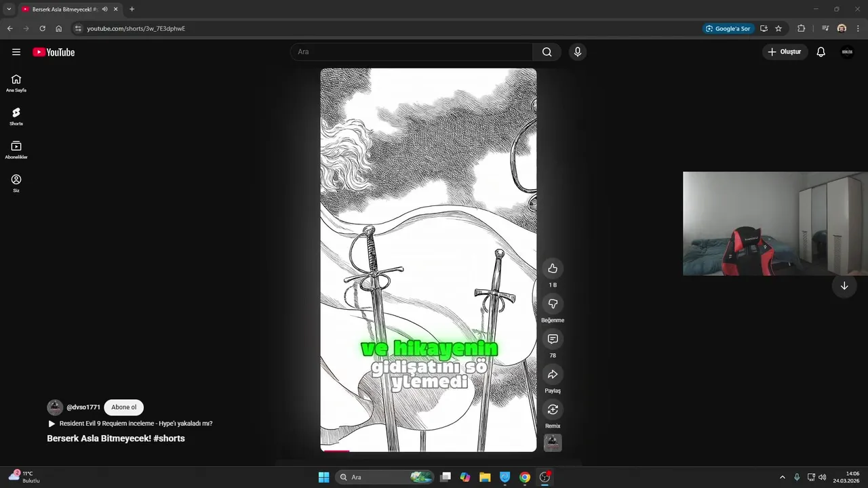
Task: Install app icon in address bar
Action: [764, 28]
